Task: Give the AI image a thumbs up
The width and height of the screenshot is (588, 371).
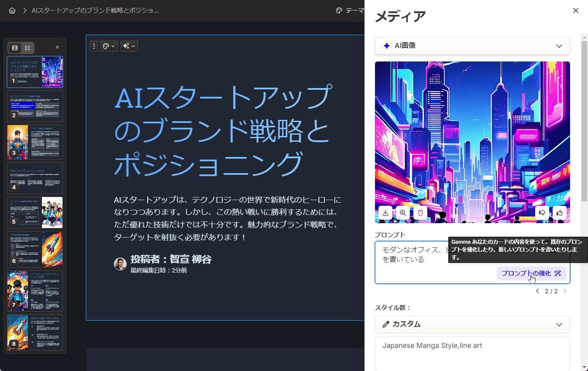Action: coord(560,213)
